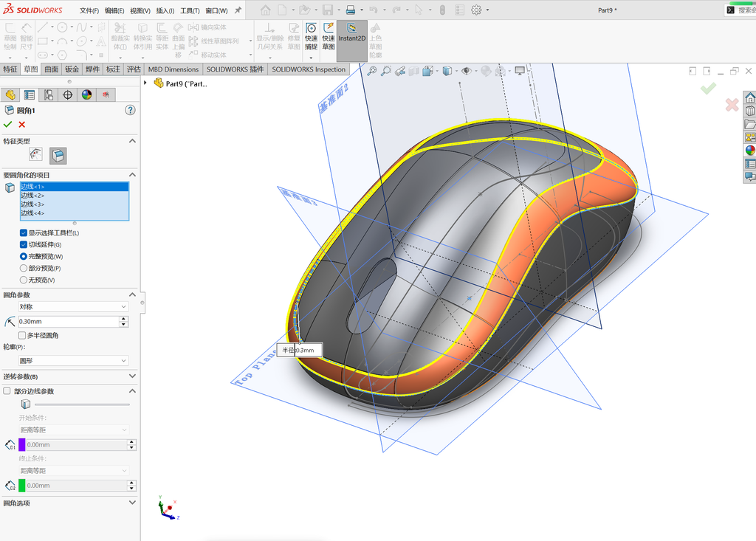Open the View Orientation cube icon

click(427, 72)
